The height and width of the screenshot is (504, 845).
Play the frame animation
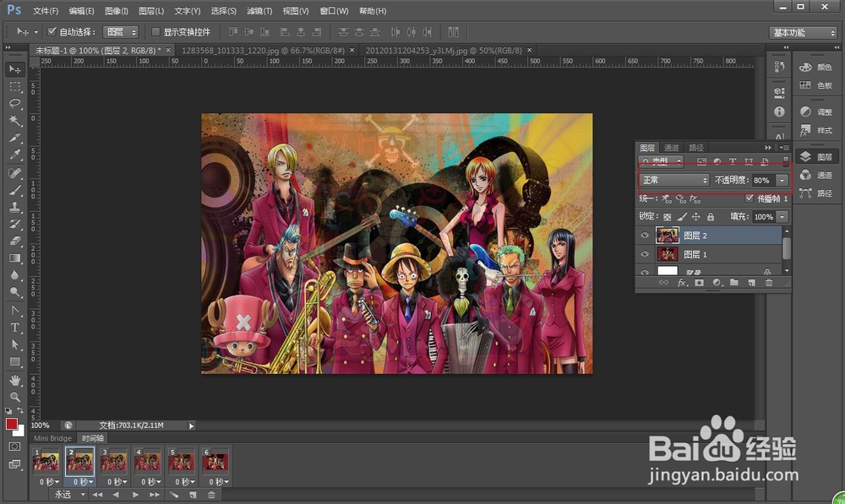pyautogui.click(x=135, y=495)
